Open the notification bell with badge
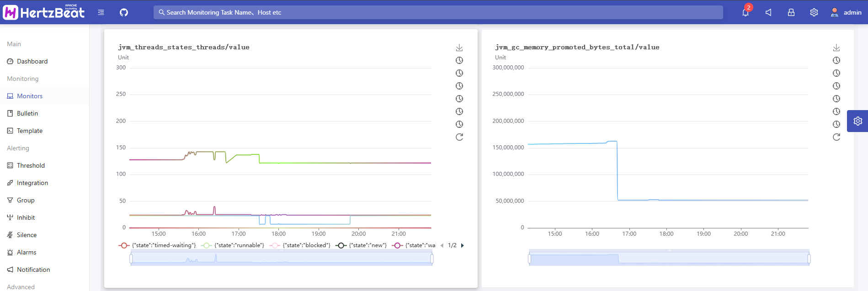The height and width of the screenshot is (291, 868). pos(746,12)
